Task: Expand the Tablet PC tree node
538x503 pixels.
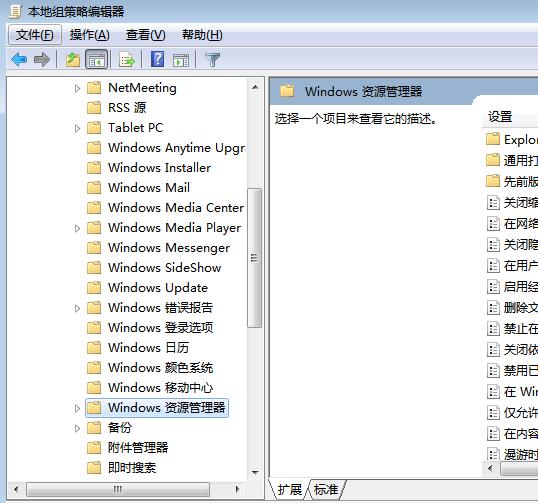Action: [x=78, y=128]
